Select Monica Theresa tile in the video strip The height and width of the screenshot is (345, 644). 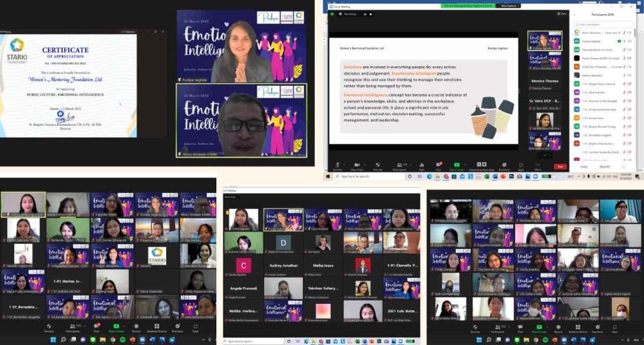(x=544, y=83)
